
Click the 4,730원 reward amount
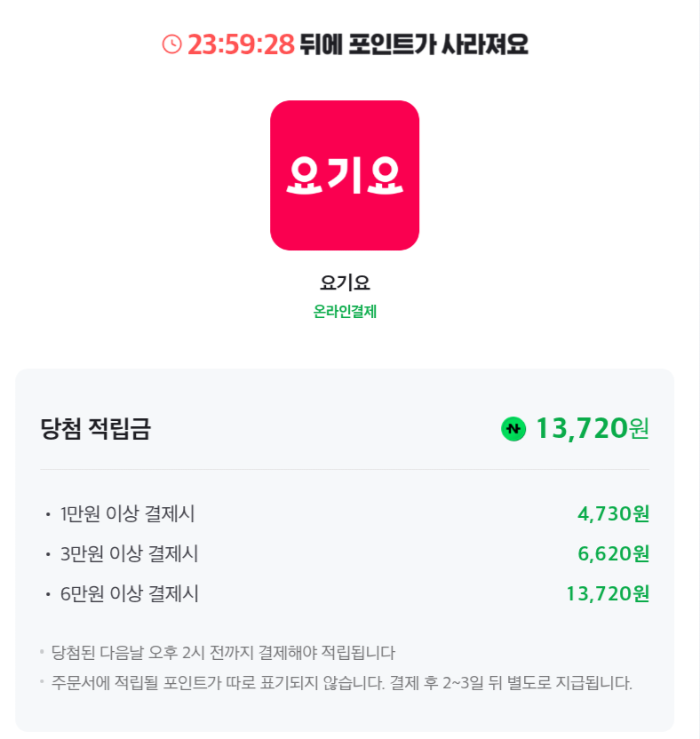tap(613, 513)
